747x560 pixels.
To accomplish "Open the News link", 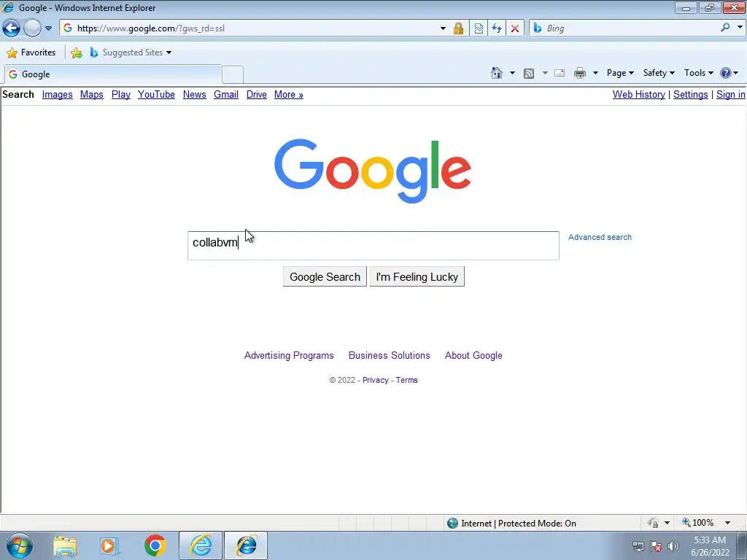I will tap(194, 94).
